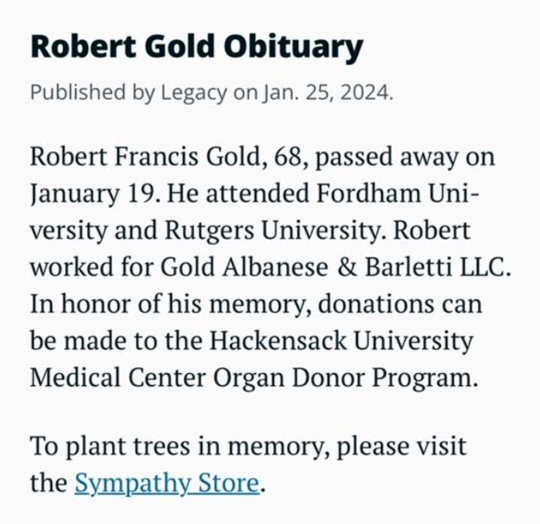Click the text Rutgers University
This screenshot has width=540, height=524.
click(271, 230)
